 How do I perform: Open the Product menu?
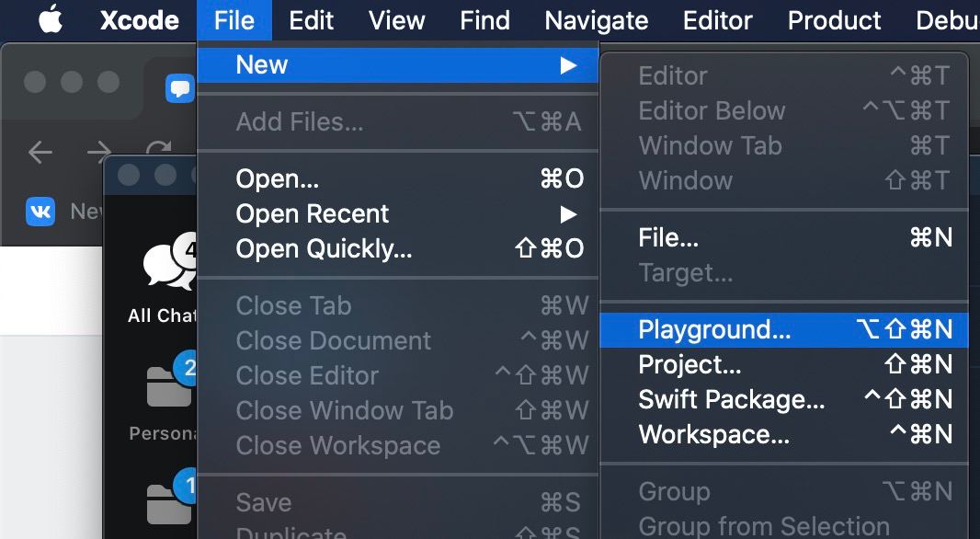tap(834, 20)
